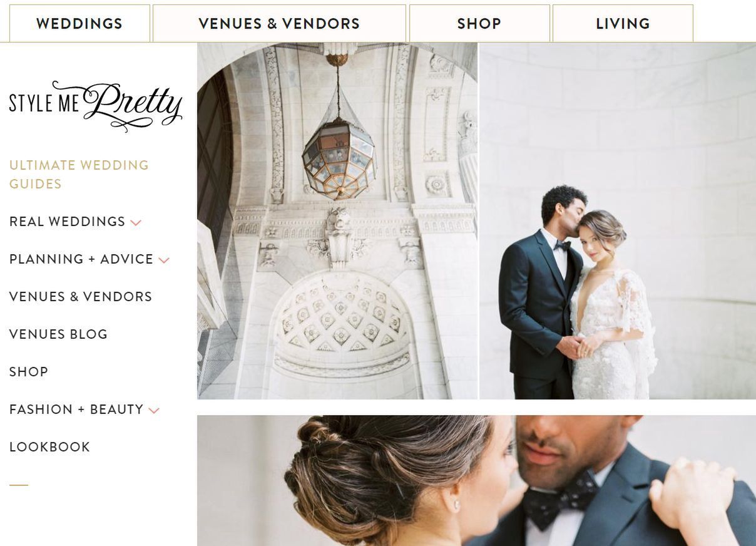756x546 pixels.
Task: Open the couple portrait by marble wall
Action: pos(618,221)
